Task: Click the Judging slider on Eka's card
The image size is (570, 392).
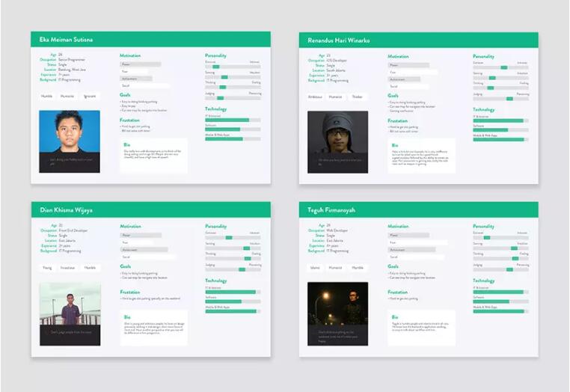Action: pos(233,98)
